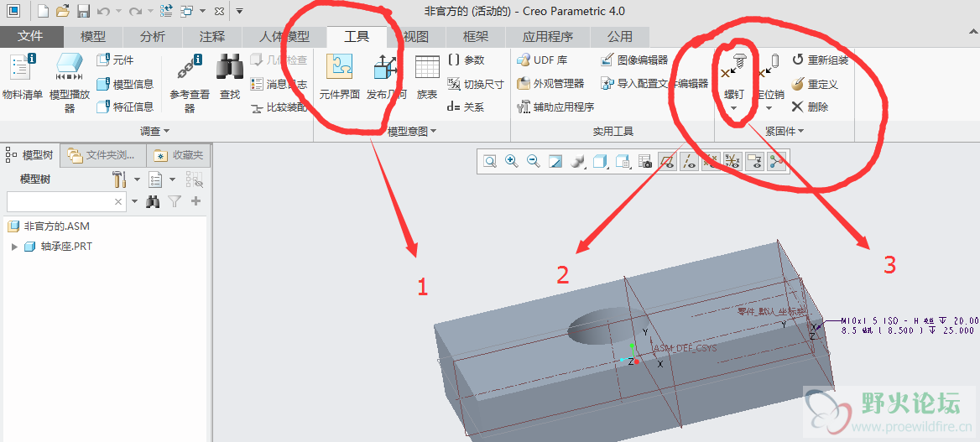Toggle spin center display
980x442 pixels.
776,162
